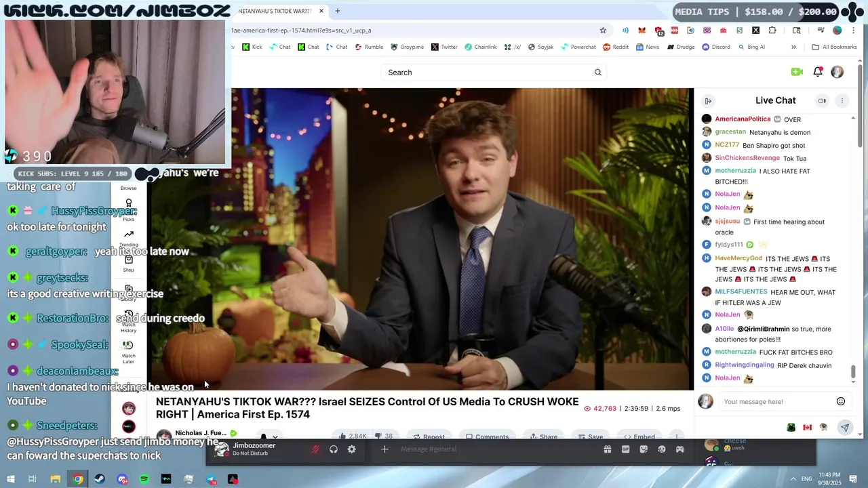Image resolution: width=868 pixels, height=488 pixels.
Task: Open the notifications bell in site header
Action: click(818, 72)
